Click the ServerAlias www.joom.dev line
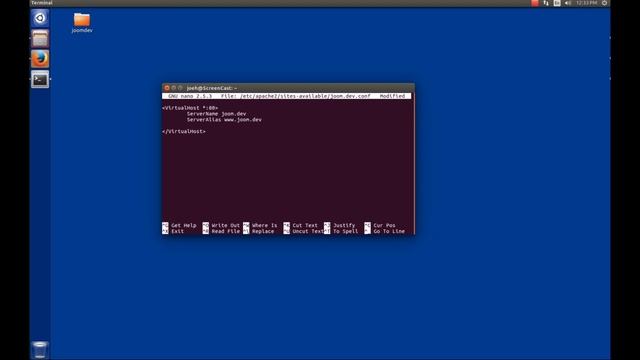The height and width of the screenshot is (360, 640). 224,120
